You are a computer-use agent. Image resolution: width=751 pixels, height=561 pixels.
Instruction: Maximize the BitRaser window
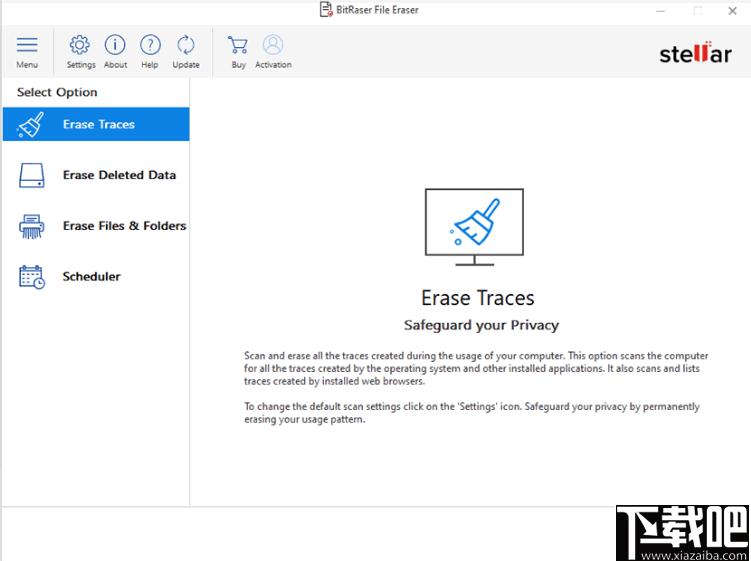click(697, 11)
